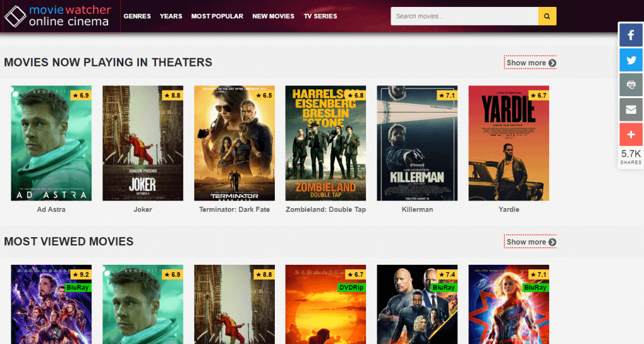Click the 6.5 rating badge on Terminator
This screenshot has height=344, width=644.
tap(264, 95)
